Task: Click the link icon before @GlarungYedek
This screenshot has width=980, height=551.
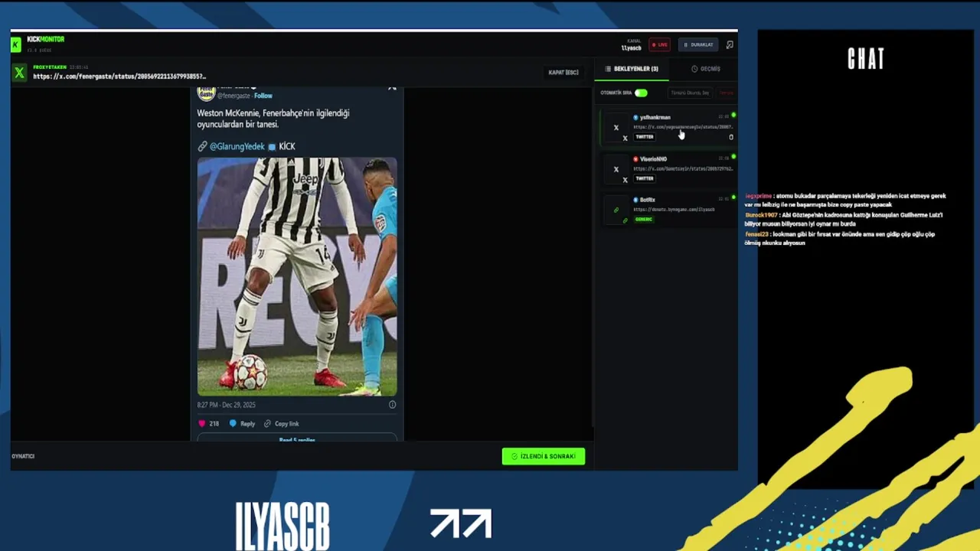Action: coord(202,146)
